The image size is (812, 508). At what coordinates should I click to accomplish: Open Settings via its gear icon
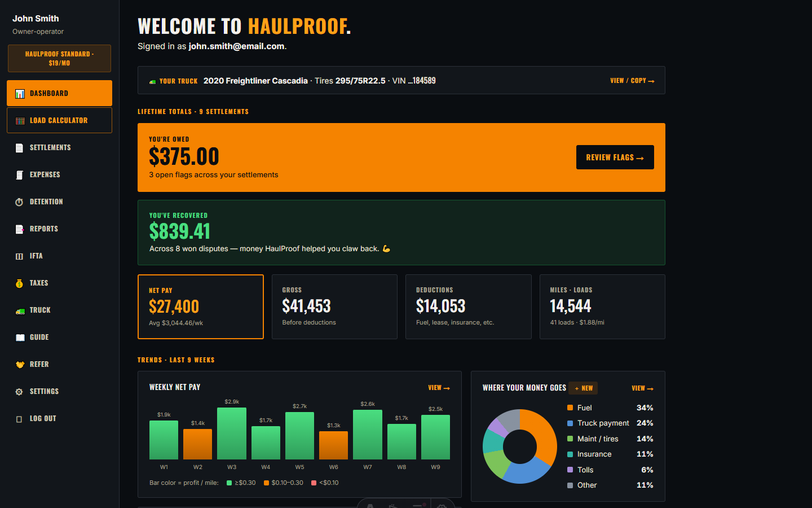click(20, 392)
